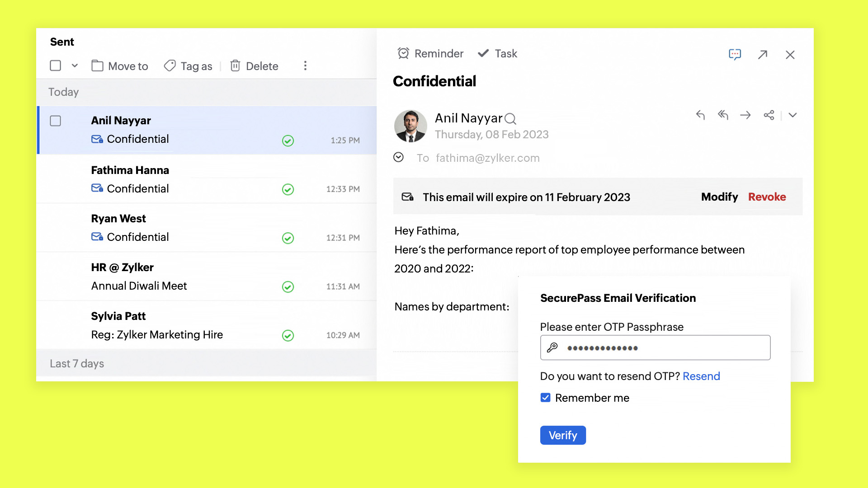Open email in new window icon
The height and width of the screenshot is (488, 868).
click(763, 55)
